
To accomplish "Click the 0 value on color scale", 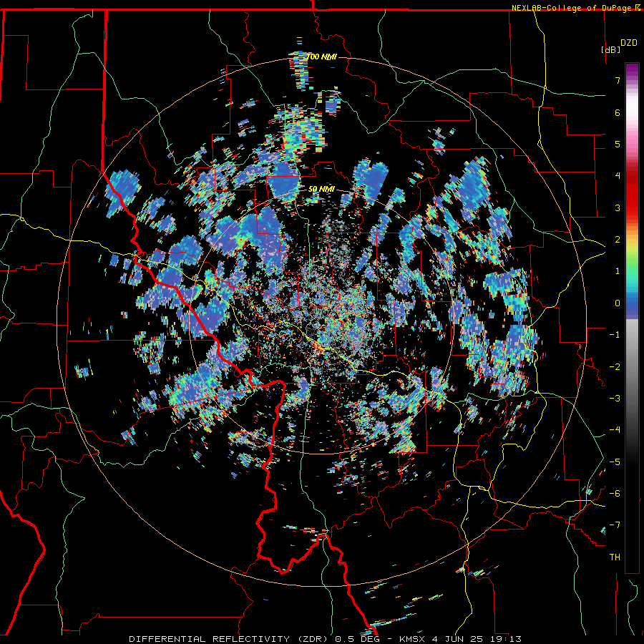I will pos(618,303).
